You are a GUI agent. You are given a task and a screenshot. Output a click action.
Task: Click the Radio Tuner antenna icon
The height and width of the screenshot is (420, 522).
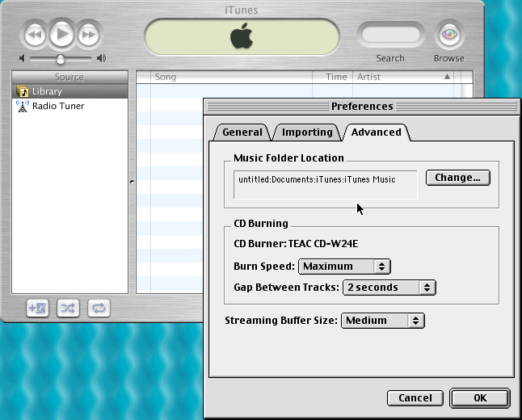[23, 106]
